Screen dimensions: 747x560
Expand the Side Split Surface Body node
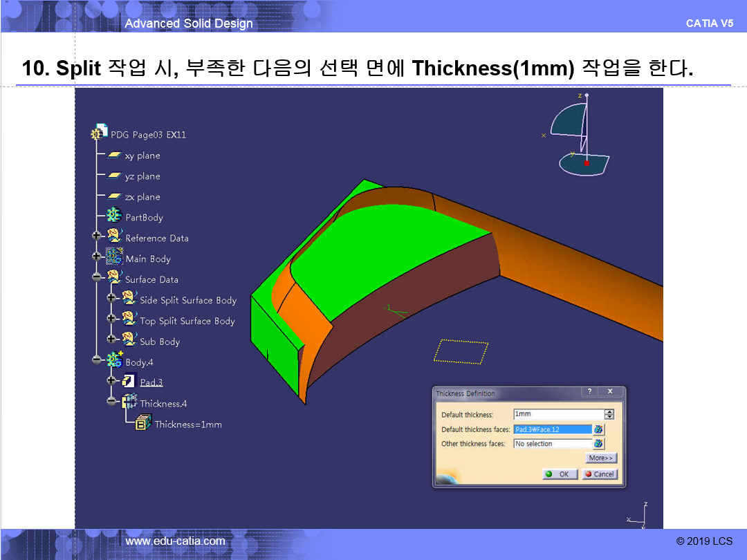[x=111, y=298]
